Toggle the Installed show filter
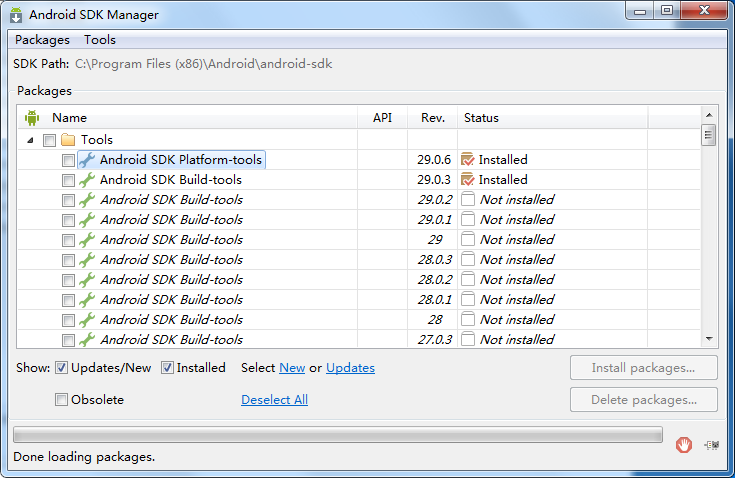The image size is (735, 478). (167, 368)
